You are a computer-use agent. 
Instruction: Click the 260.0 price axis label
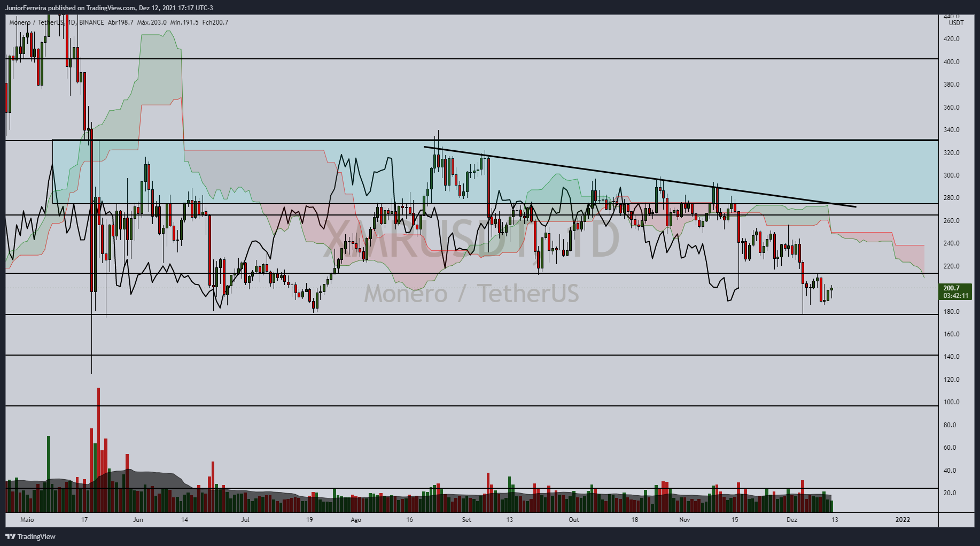tap(951, 221)
